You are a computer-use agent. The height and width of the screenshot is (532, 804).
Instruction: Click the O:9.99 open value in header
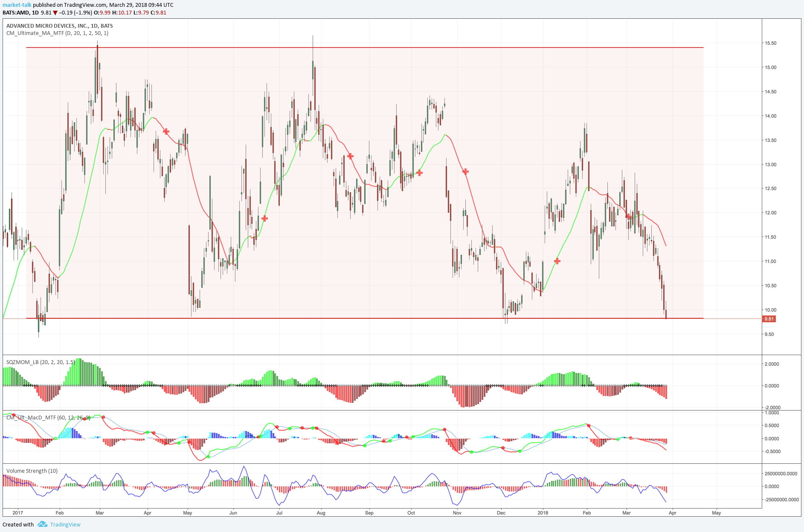tap(102, 12)
